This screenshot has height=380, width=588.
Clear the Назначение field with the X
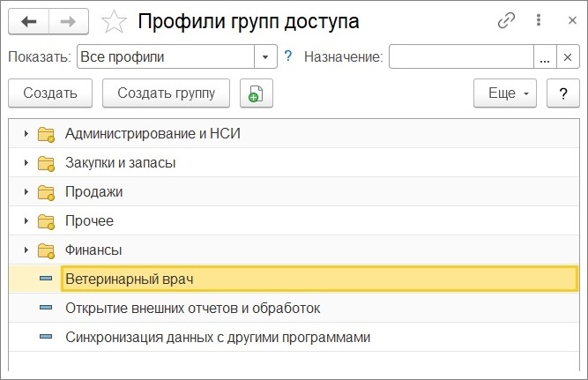pyautogui.click(x=568, y=57)
